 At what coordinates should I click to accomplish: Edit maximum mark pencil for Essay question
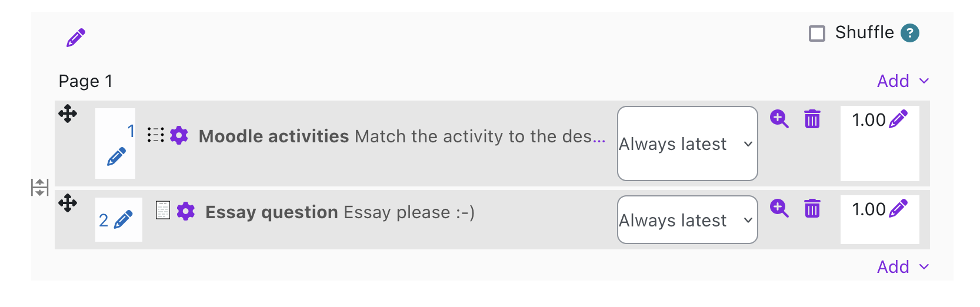click(898, 208)
